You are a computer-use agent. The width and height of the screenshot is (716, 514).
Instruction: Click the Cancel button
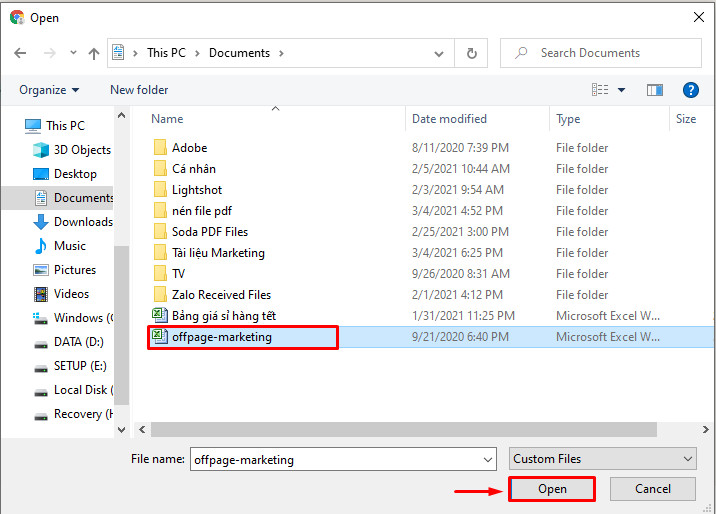[x=653, y=489]
